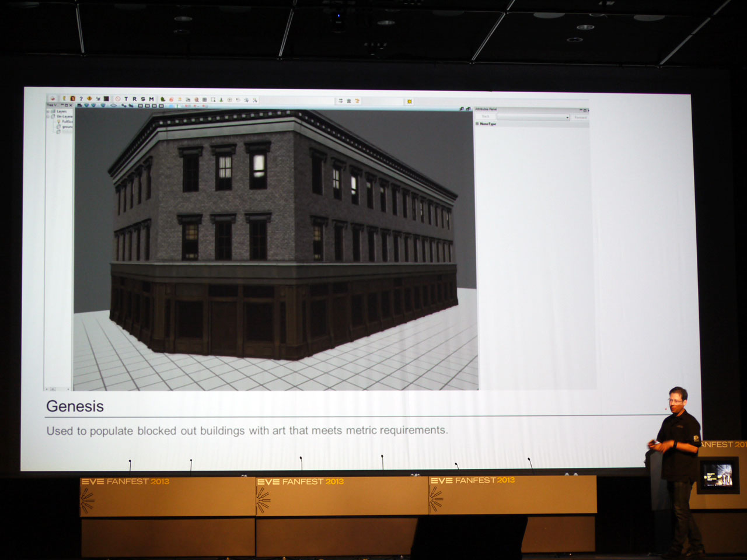Select the S scale tool

pyautogui.click(x=143, y=99)
